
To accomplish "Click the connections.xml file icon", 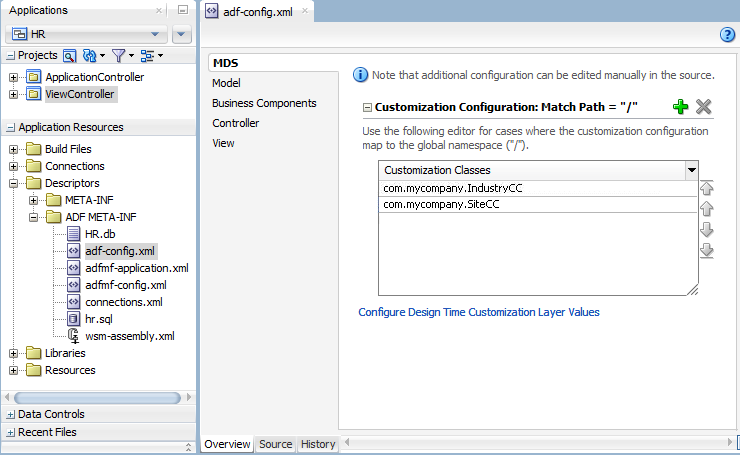I will tap(74, 302).
